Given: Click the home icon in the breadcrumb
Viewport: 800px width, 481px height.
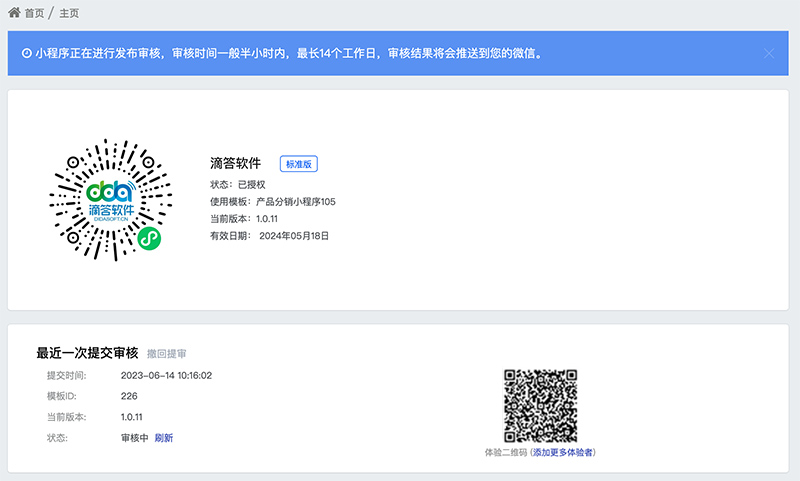Looking at the screenshot, I should pyautogui.click(x=14, y=13).
